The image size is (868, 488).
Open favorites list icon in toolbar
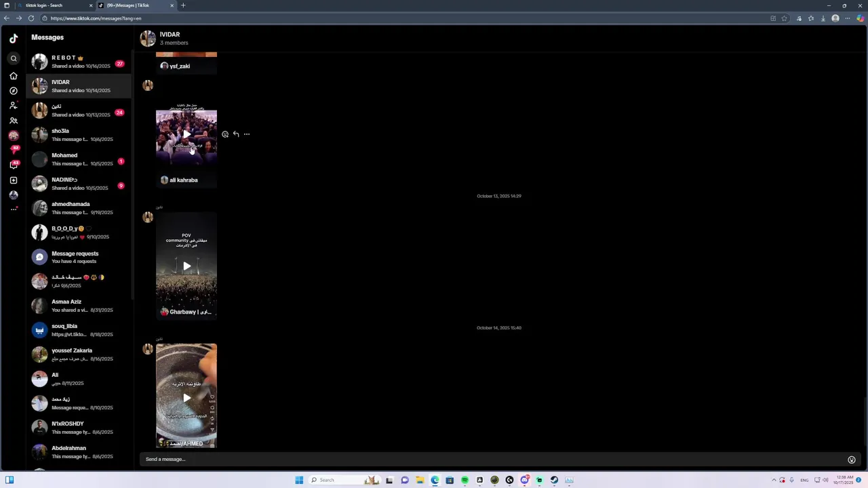811,18
